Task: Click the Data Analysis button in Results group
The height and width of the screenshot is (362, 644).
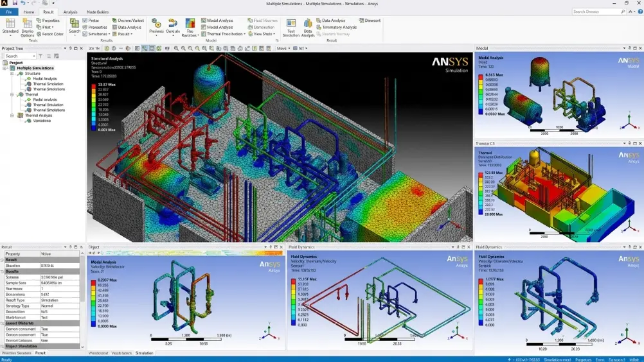Action: tap(127, 27)
